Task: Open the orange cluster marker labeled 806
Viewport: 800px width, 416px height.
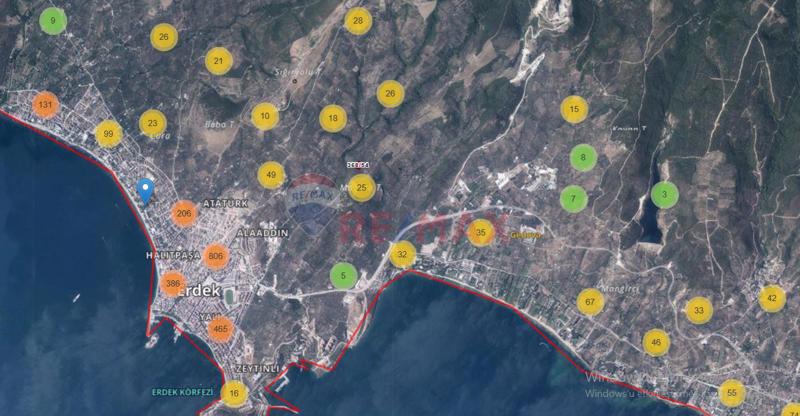Action: (x=215, y=256)
